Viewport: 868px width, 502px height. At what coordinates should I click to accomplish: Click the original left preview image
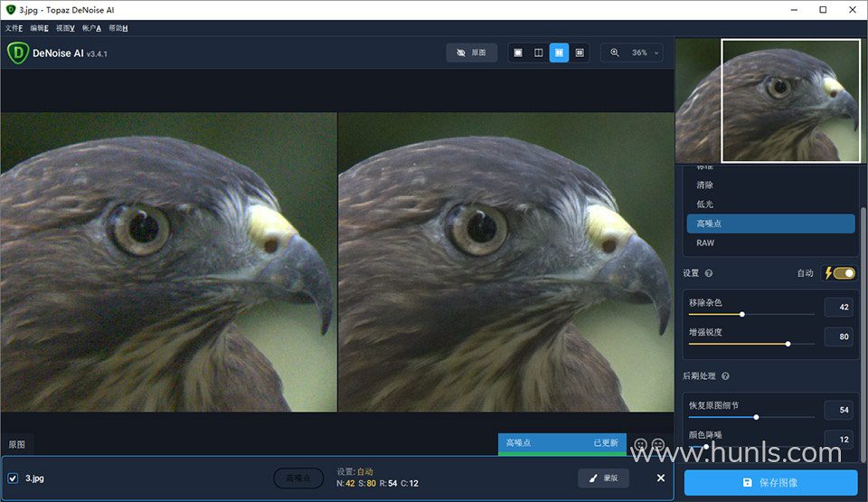click(x=168, y=262)
